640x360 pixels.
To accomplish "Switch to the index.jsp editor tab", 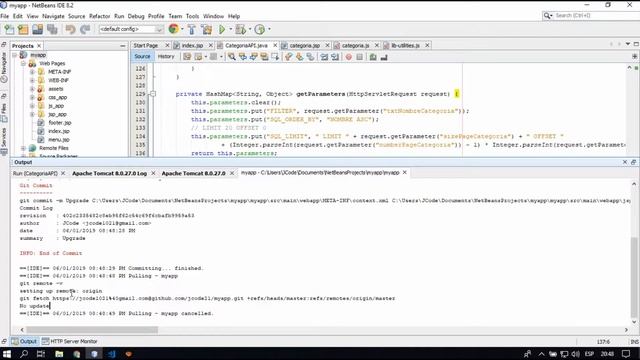I will tap(192, 45).
